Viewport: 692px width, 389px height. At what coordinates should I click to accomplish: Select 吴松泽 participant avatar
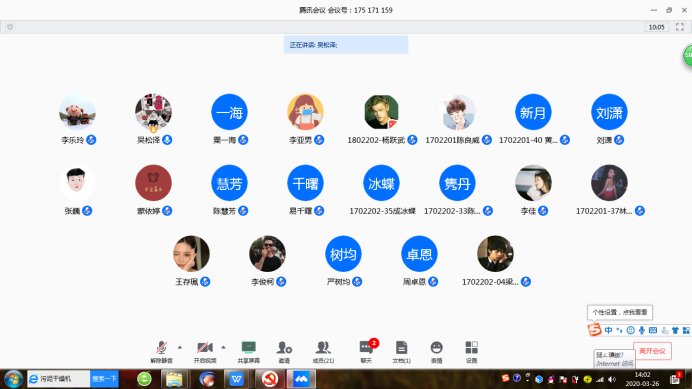153,112
